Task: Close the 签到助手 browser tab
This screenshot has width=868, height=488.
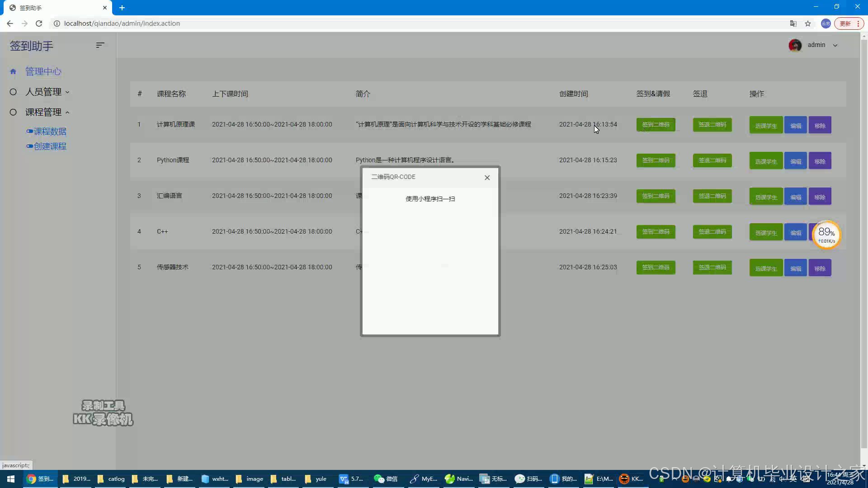Action: pyautogui.click(x=104, y=8)
